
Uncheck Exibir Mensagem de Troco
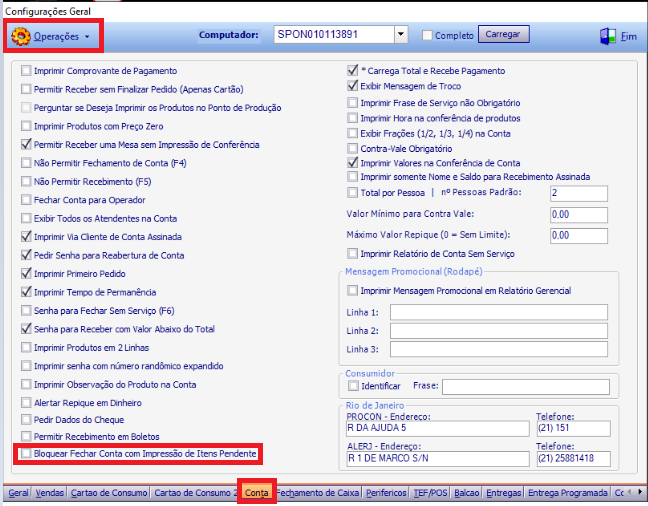[353, 86]
